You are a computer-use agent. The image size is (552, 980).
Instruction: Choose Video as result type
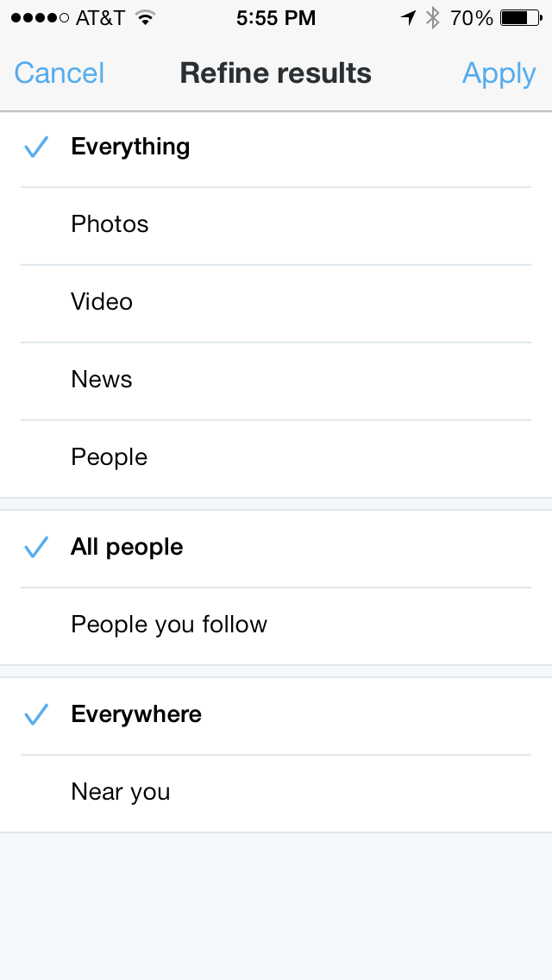[x=102, y=302]
